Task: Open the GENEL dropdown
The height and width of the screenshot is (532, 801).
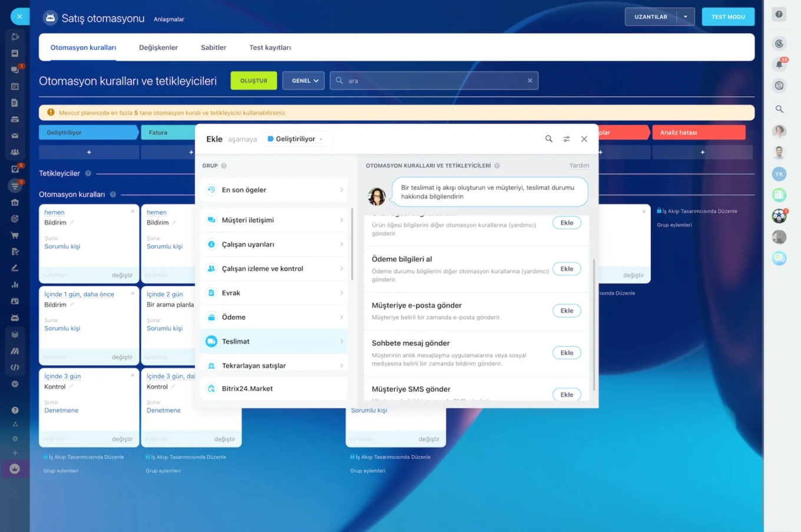Action: [x=303, y=81]
